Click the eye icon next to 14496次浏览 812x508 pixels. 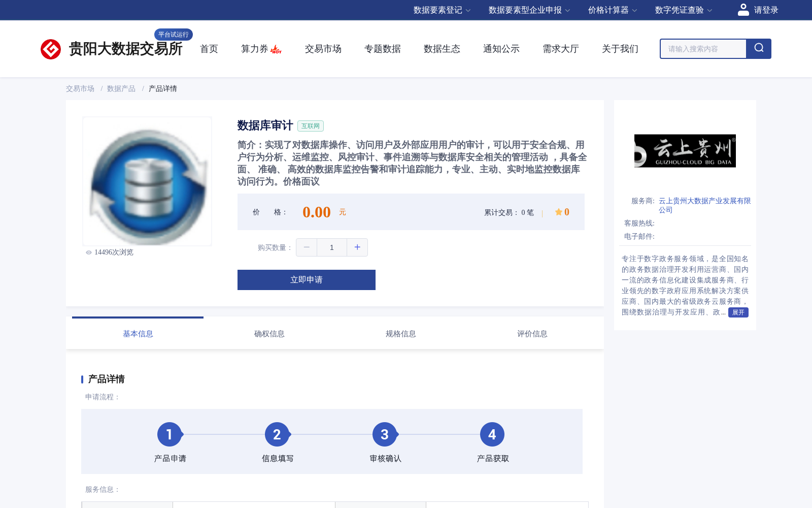89,252
